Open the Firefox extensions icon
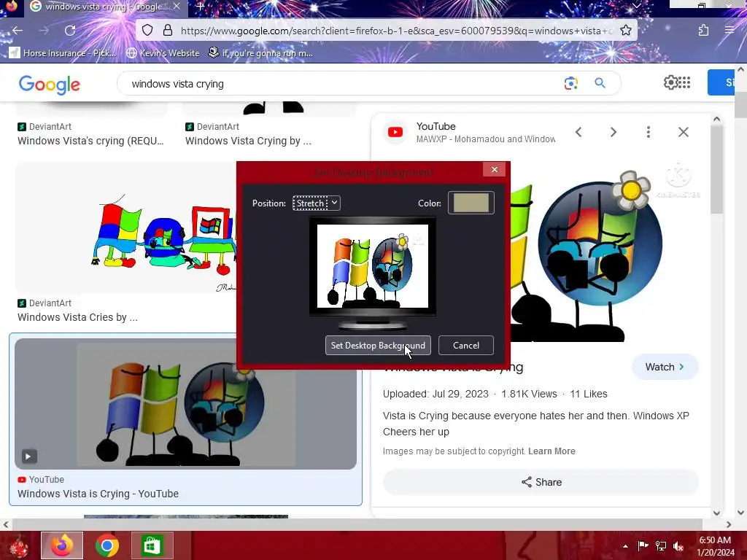The height and width of the screenshot is (560, 747). coord(703,31)
